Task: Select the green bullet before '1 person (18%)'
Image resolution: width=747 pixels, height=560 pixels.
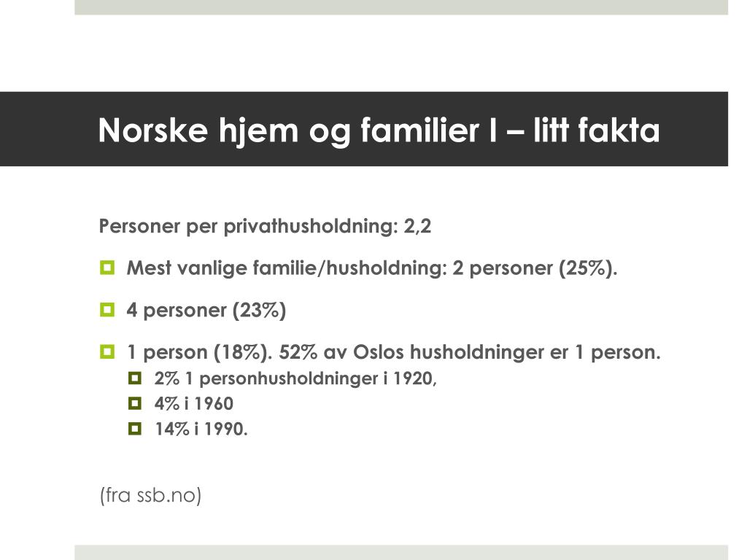Action: (x=107, y=352)
